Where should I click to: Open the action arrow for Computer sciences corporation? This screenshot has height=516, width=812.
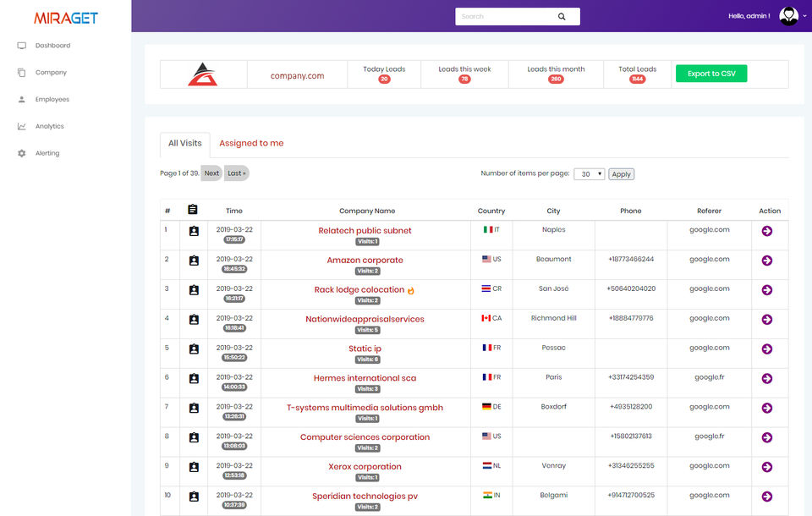pos(767,438)
